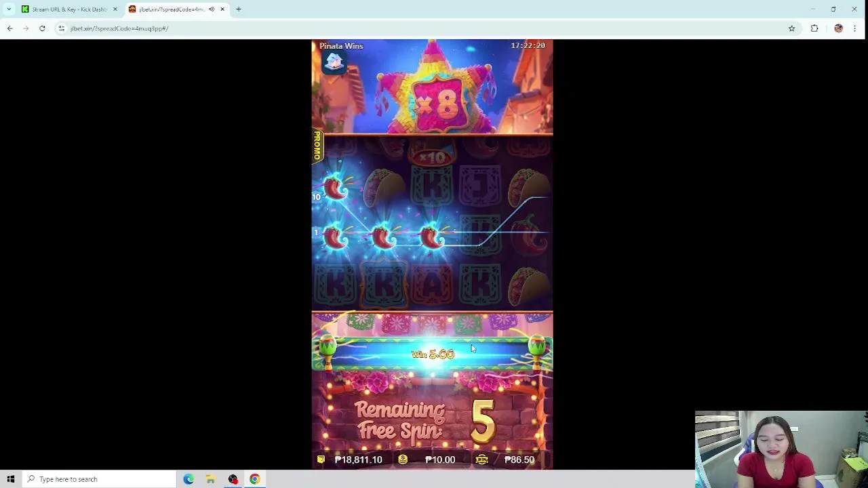Click the right maraca on the win bar

point(537,352)
